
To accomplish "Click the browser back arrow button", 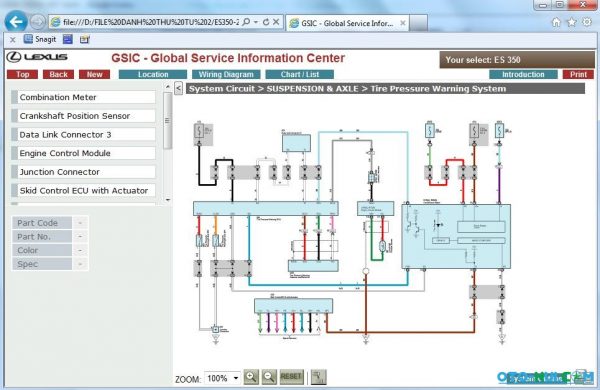I will [16, 22].
